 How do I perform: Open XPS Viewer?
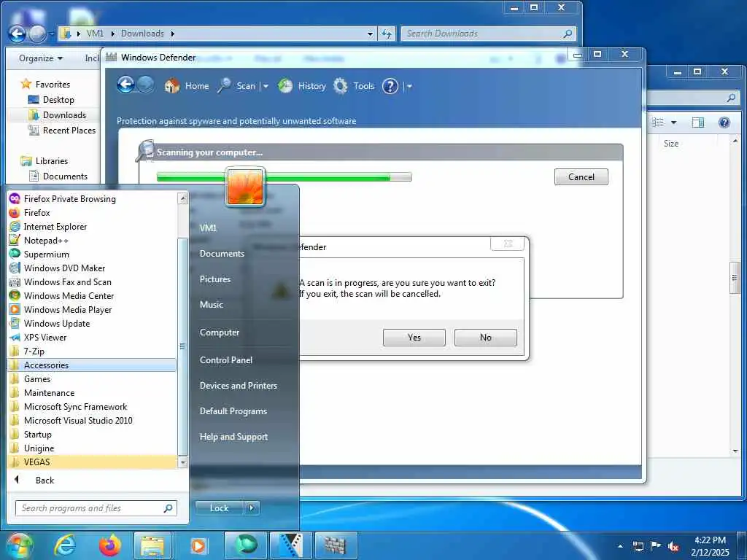pos(92,337)
